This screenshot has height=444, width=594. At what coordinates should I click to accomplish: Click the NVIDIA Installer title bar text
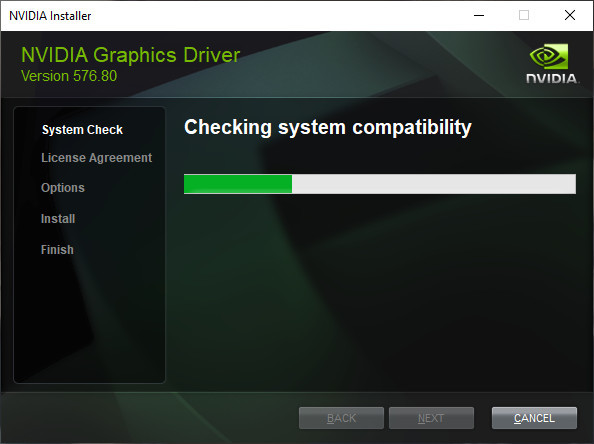[50, 16]
